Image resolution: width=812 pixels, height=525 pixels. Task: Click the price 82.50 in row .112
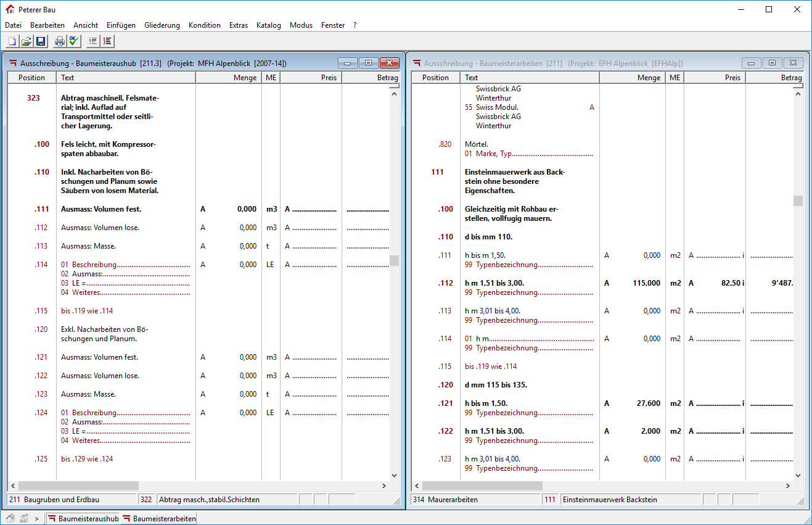(x=730, y=283)
